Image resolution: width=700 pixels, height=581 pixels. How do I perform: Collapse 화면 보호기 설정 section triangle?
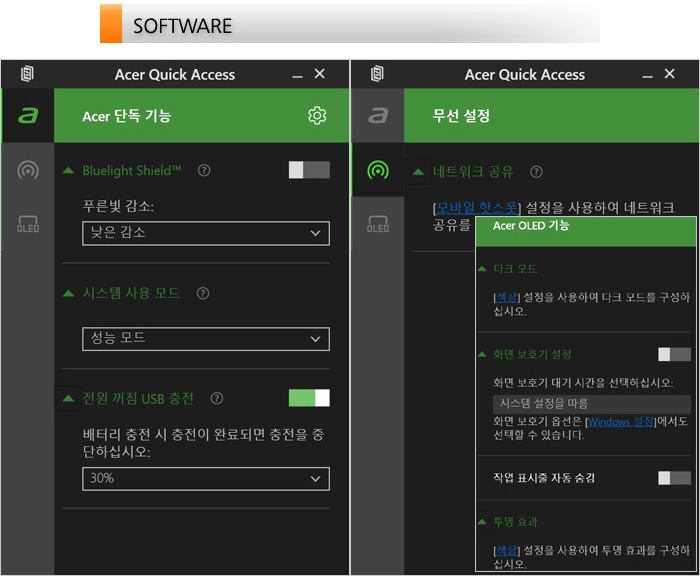482,355
